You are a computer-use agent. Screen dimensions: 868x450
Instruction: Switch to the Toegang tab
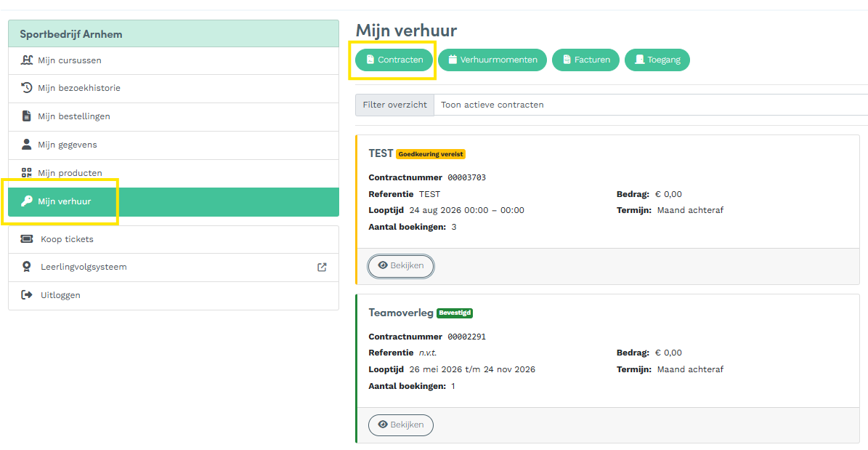(657, 60)
